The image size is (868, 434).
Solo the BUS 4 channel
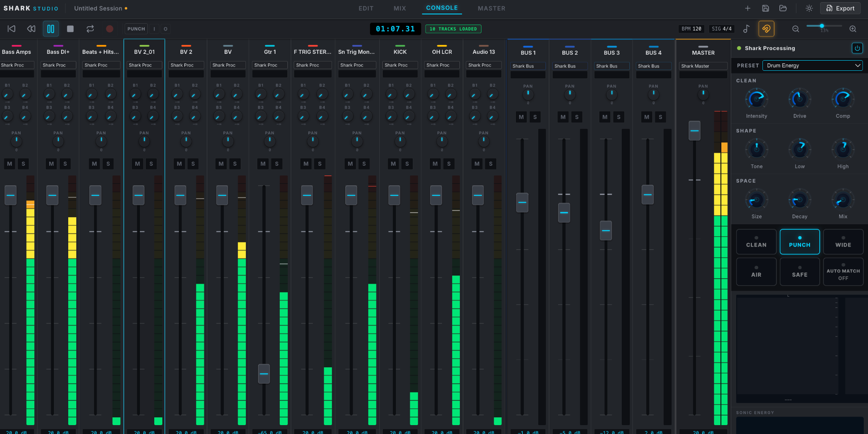tap(660, 117)
